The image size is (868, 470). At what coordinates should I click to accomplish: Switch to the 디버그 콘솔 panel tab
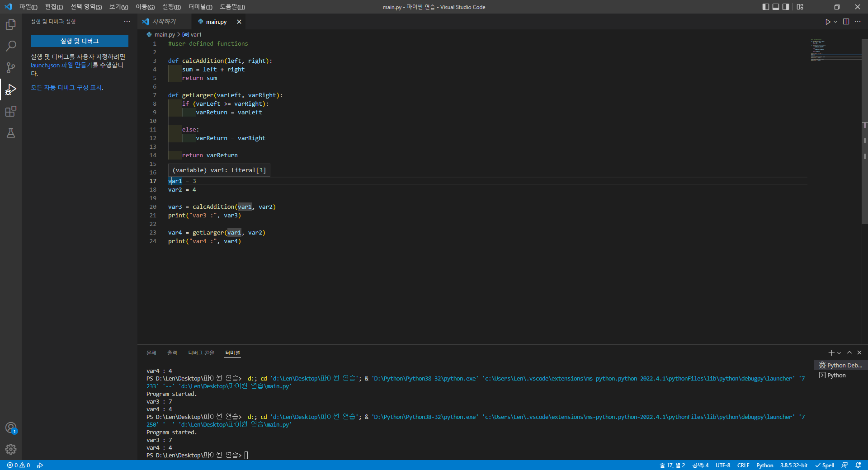[201, 352]
